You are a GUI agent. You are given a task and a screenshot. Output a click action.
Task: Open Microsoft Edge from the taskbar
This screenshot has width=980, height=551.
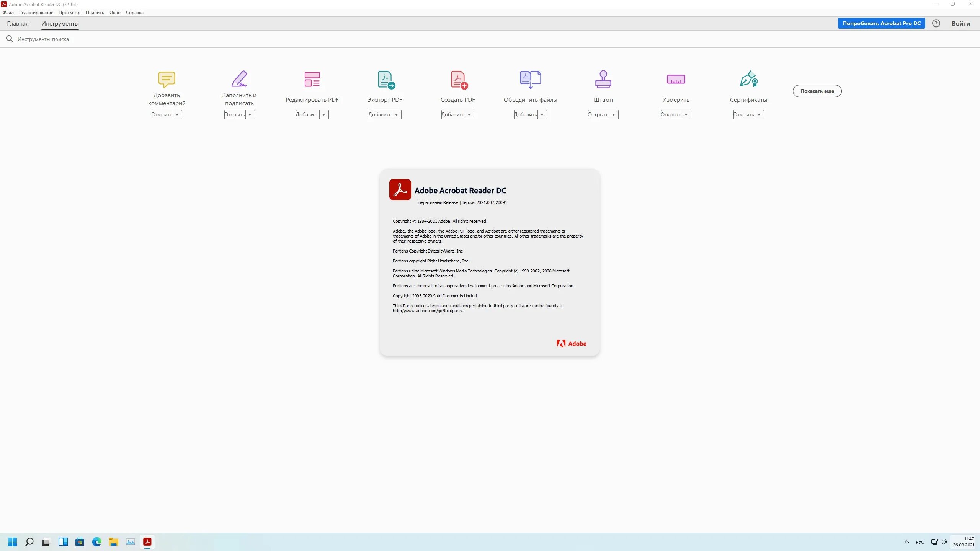pyautogui.click(x=96, y=542)
